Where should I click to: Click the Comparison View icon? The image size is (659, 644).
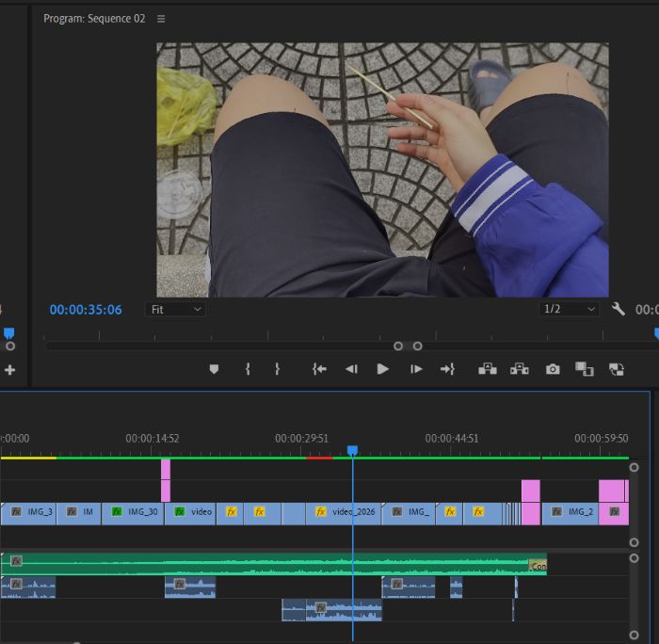tap(585, 369)
